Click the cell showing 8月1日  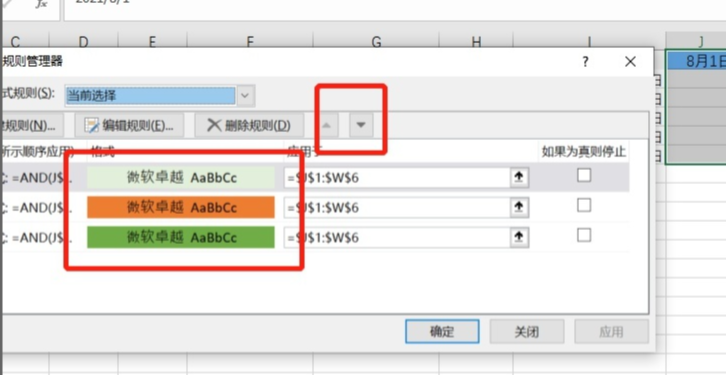(696, 61)
